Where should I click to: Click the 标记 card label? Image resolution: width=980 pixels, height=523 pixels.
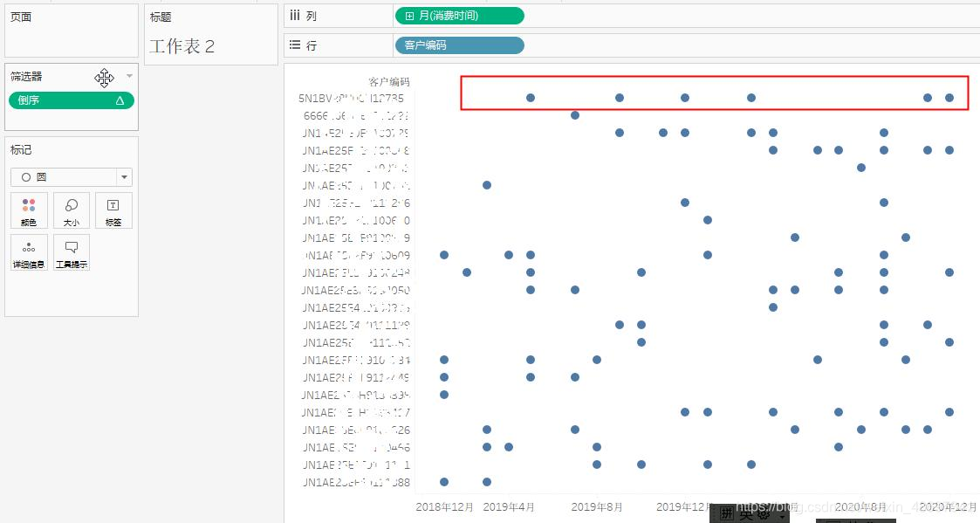click(x=21, y=149)
